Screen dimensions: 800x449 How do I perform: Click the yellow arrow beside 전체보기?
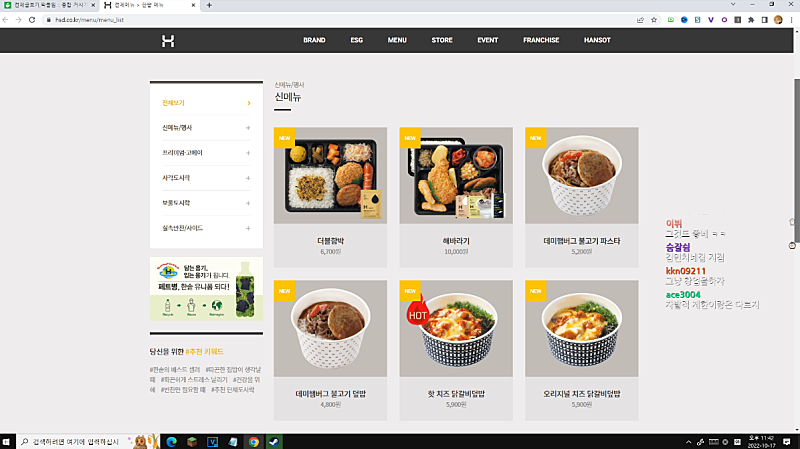(249, 103)
